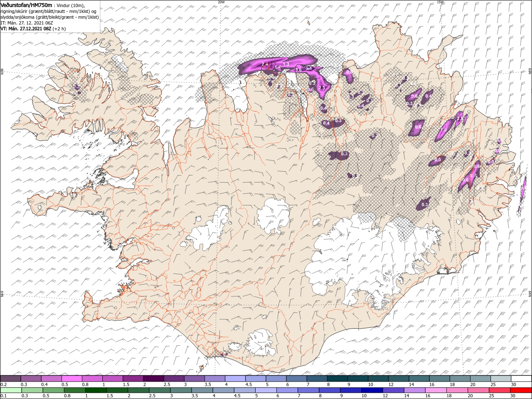Viewport: 532px width, 399px height.
Task: Pick the 3–3.5 gray-green rain swatch
Action: (181, 390)
